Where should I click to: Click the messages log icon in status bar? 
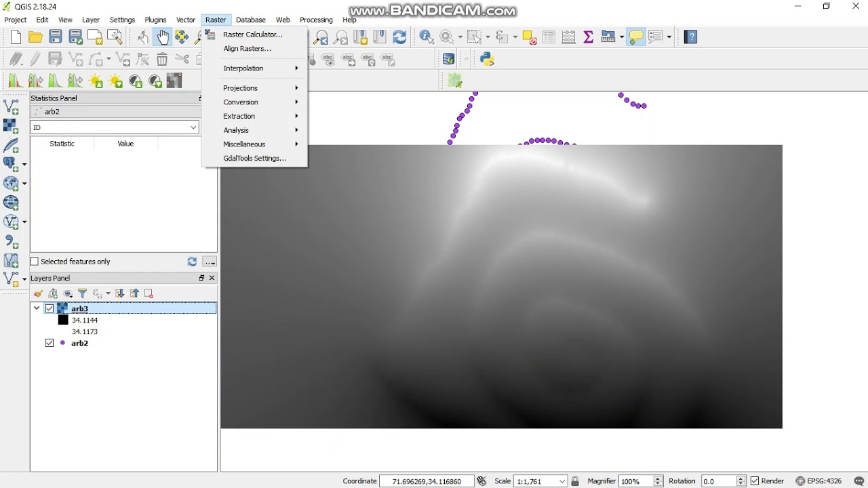pyautogui.click(x=859, y=481)
